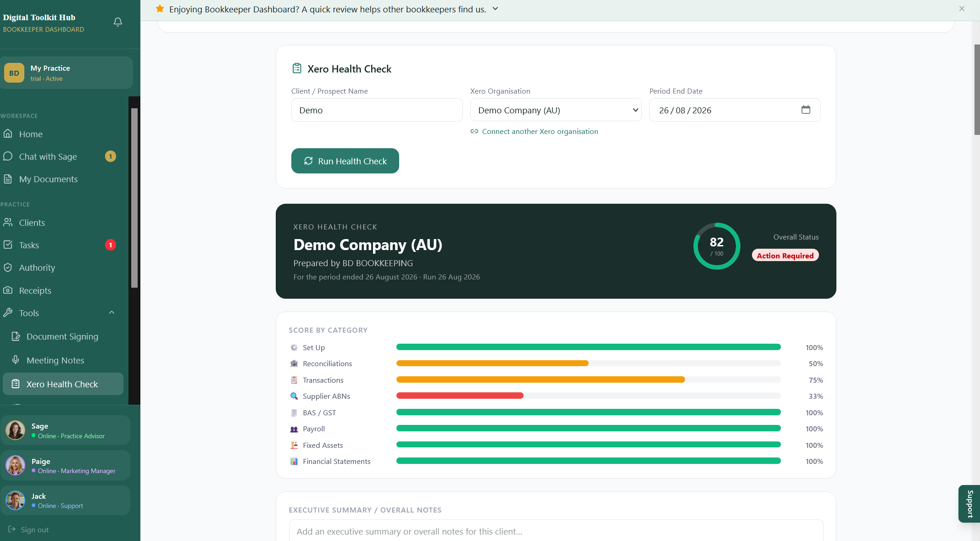Click the Xero Health Check clipboard sidebar icon
The height and width of the screenshot is (541, 980).
(16, 384)
